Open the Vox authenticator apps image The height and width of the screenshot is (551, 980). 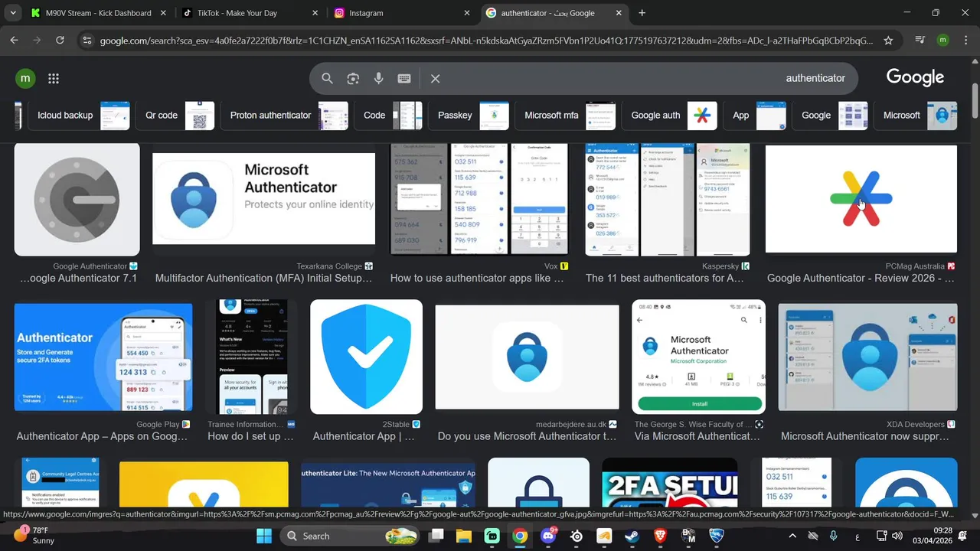479,200
